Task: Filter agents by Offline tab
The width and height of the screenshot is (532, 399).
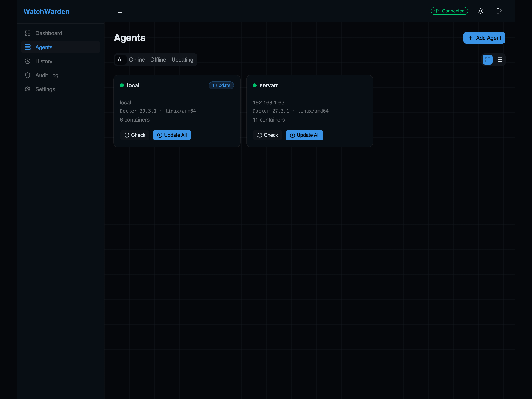Action: coord(158,60)
